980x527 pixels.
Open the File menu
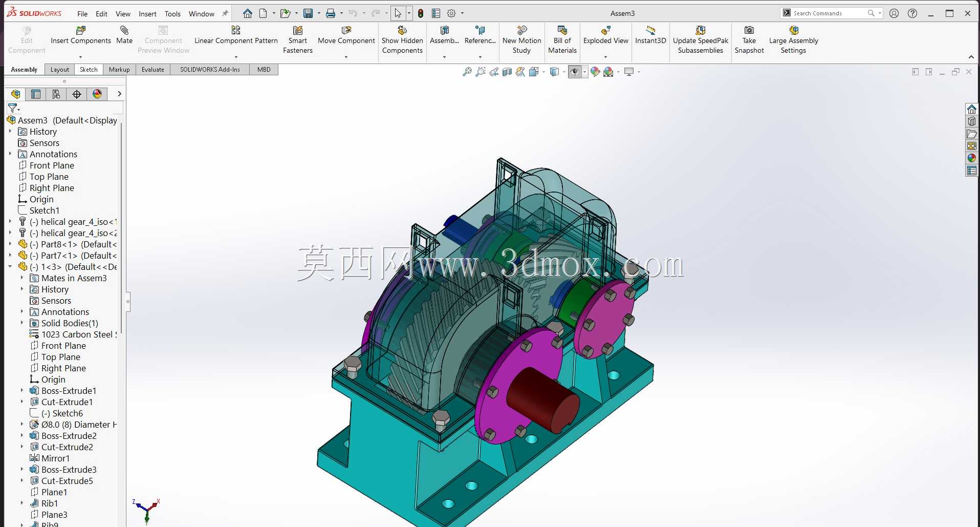[x=82, y=14]
